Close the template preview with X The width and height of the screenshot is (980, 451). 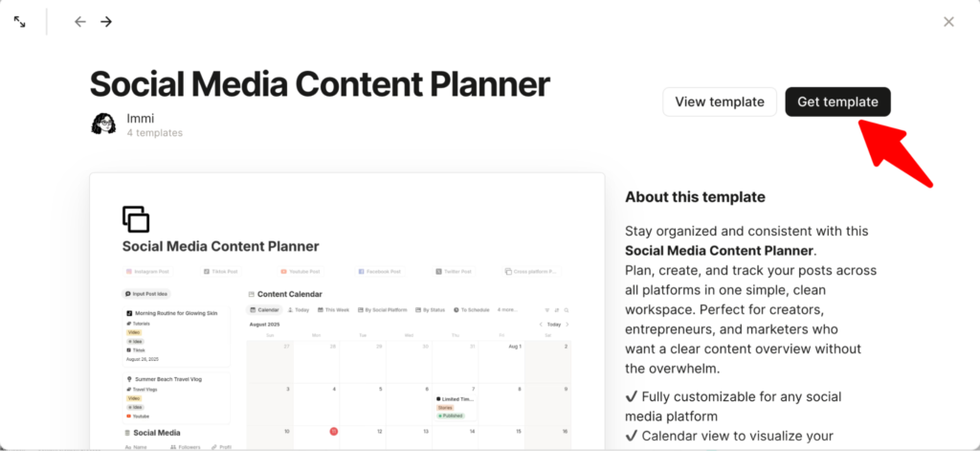coord(948,21)
